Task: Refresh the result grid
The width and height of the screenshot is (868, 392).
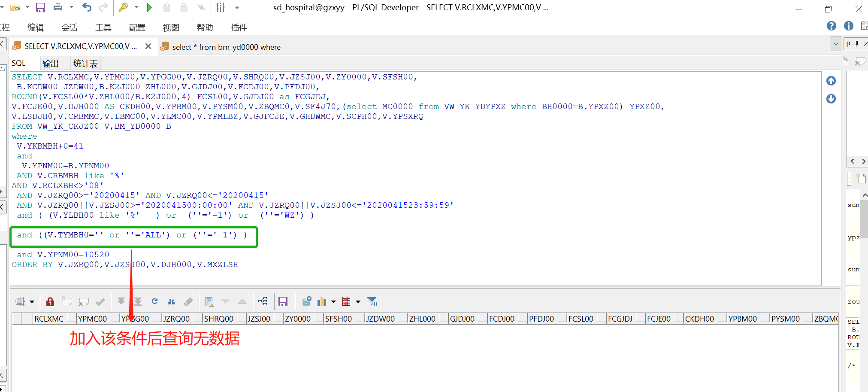Action: 154,301
